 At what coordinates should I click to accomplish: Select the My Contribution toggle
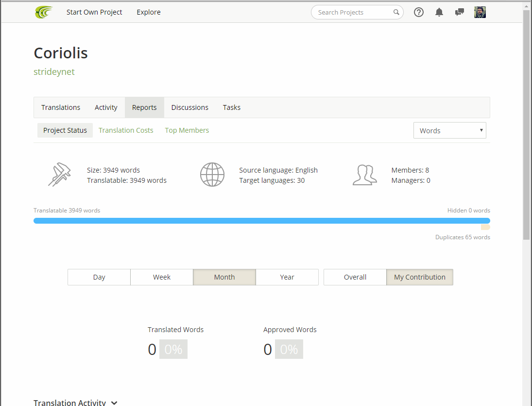[420, 277]
